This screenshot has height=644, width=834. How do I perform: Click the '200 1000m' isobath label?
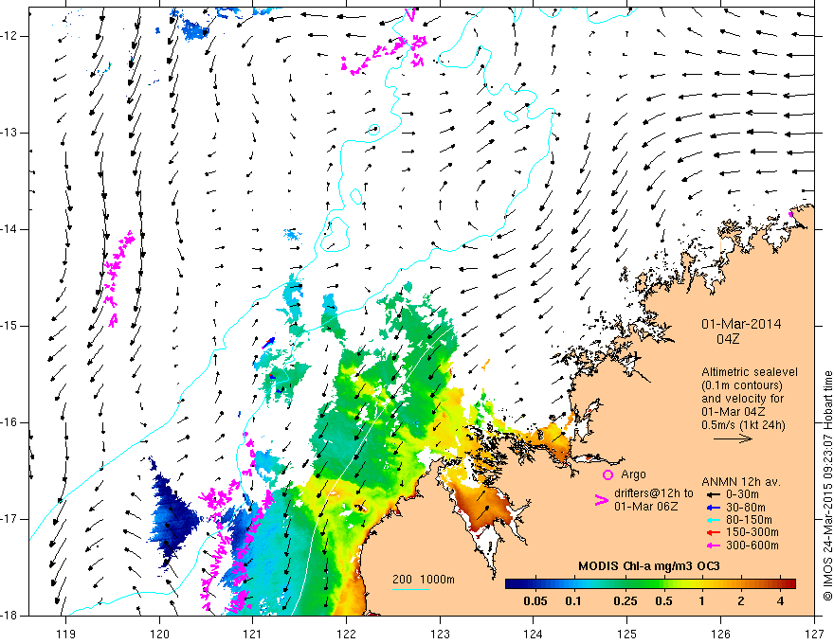tap(424, 580)
